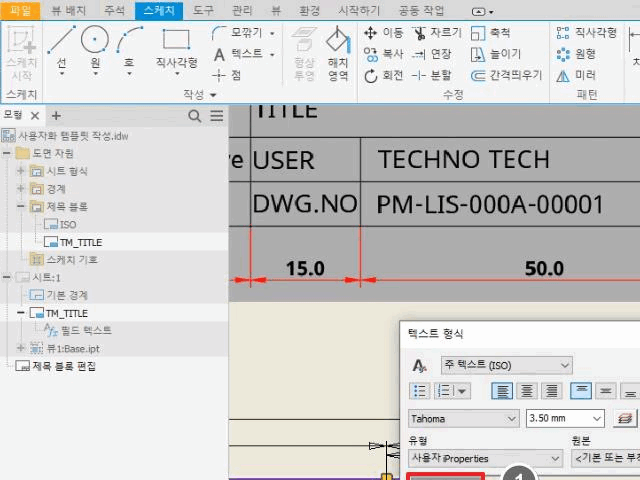
Task: Set middle vertical text alignment
Action: [606, 391]
